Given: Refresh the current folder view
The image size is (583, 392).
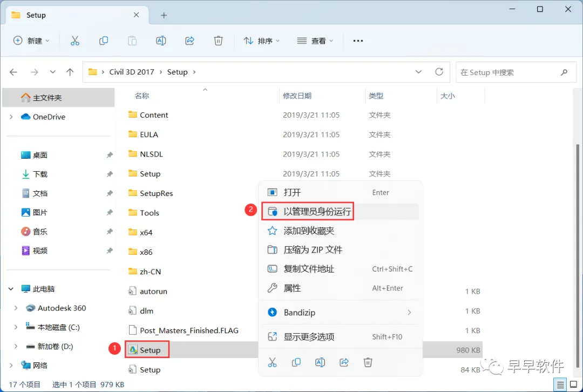Looking at the screenshot, I should 439,72.
